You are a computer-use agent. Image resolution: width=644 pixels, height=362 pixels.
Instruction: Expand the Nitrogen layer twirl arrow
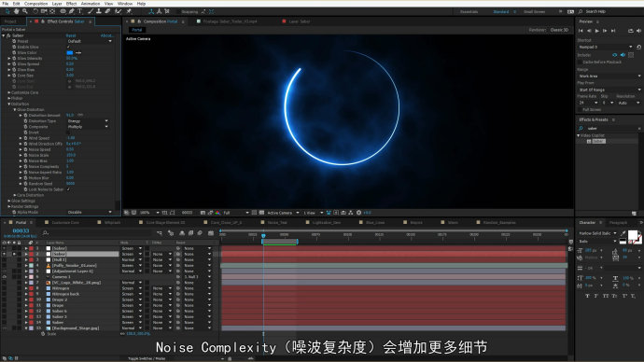tap(26, 288)
